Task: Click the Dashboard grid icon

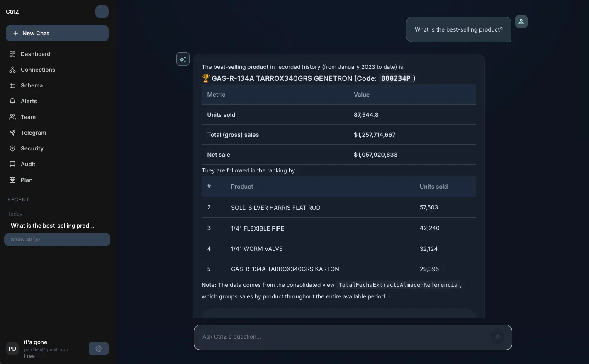Action: [x=12, y=54]
